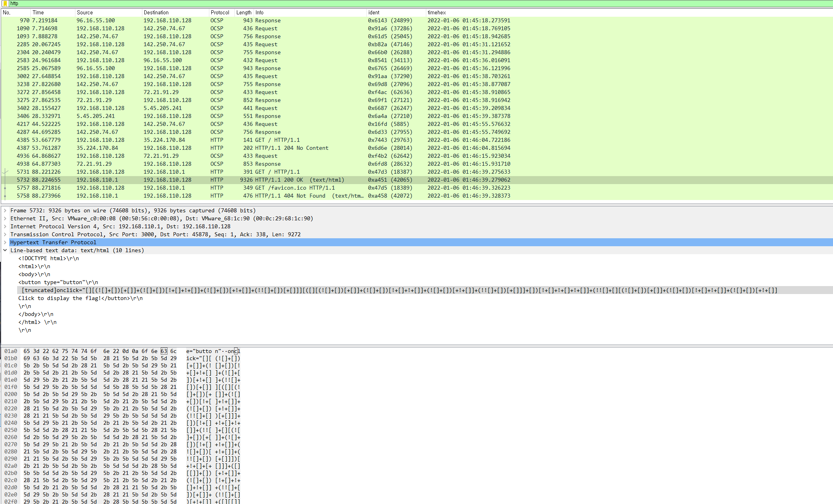Collapse the Line-based text data node
Image resolution: width=833 pixels, height=504 pixels.
pyautogui.click(x=5, y=250)
